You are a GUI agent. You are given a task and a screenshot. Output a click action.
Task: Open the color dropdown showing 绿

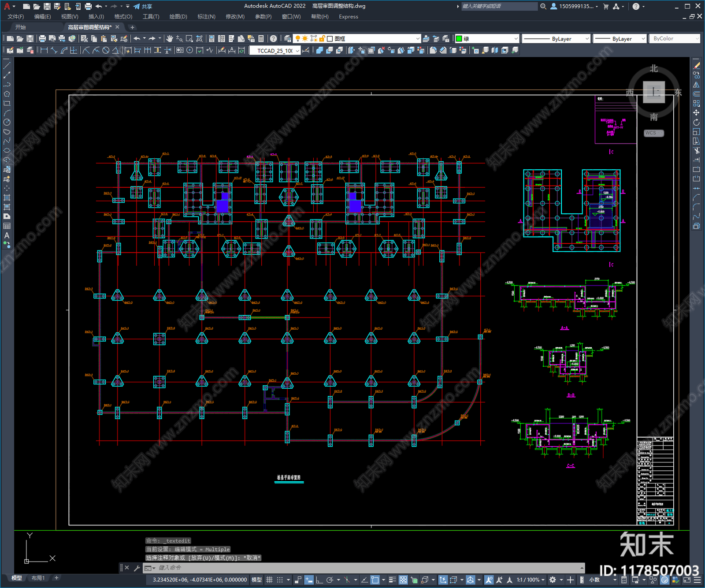pyautogui.click(x=487, y=39)
